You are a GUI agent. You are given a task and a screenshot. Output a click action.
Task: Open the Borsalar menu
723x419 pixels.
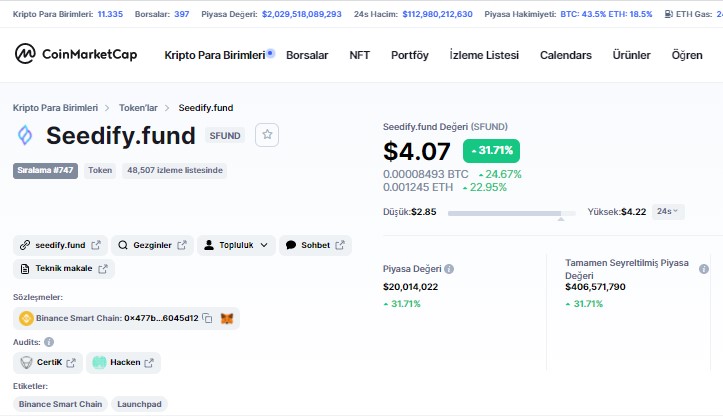coord(307,55)
